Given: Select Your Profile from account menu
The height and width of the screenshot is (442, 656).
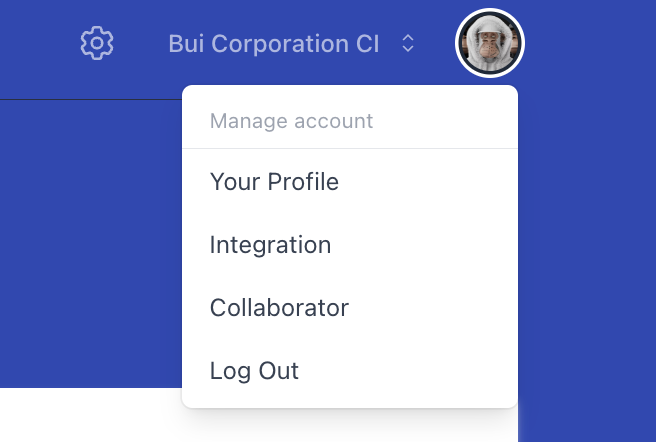Looking at the screenshot, I should [274, 182].
